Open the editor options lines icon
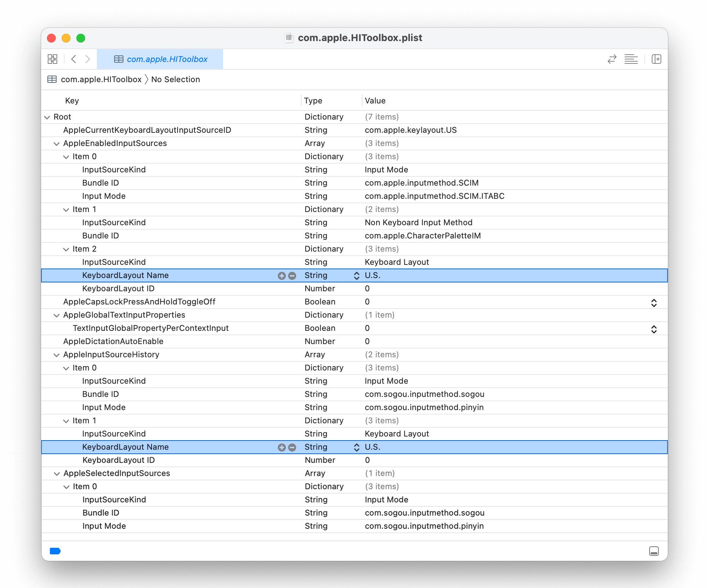 631,59
